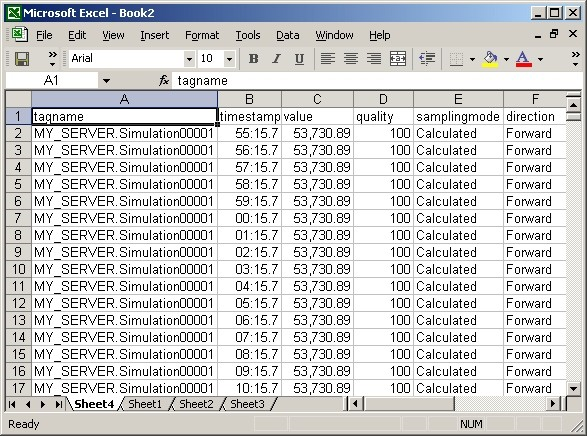This screenshot has height=436, width=587.
Task: Center align cell text
Action: (351, 59)
